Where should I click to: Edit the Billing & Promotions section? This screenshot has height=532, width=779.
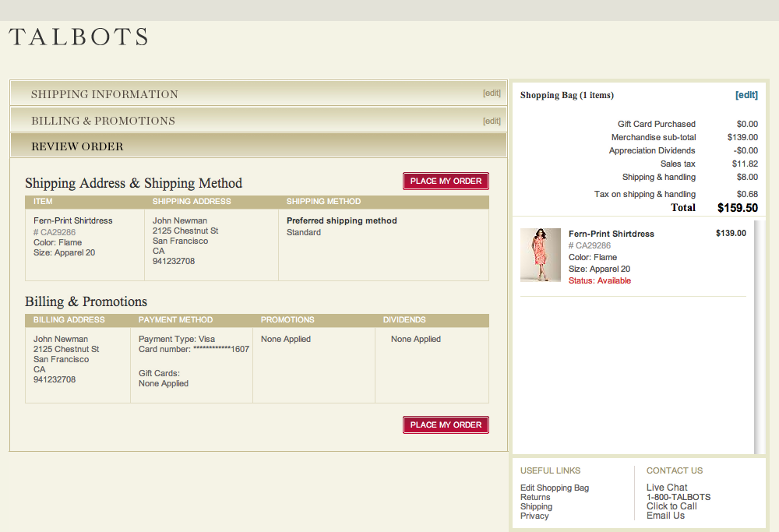492,119
